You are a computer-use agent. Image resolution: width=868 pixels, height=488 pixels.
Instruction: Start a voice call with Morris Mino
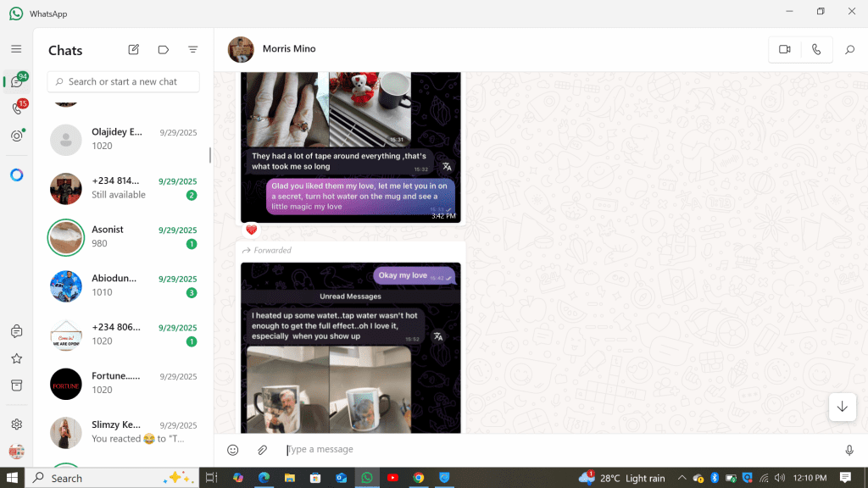pos(815,50)
